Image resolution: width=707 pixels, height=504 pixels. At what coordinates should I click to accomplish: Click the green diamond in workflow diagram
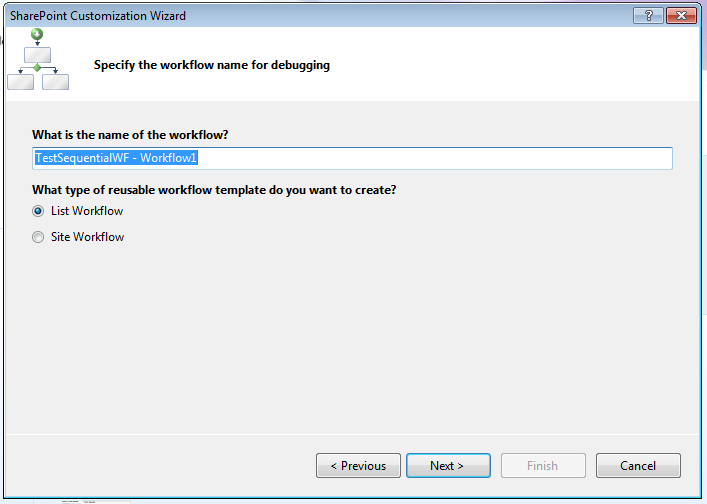[x=37, y=67]
